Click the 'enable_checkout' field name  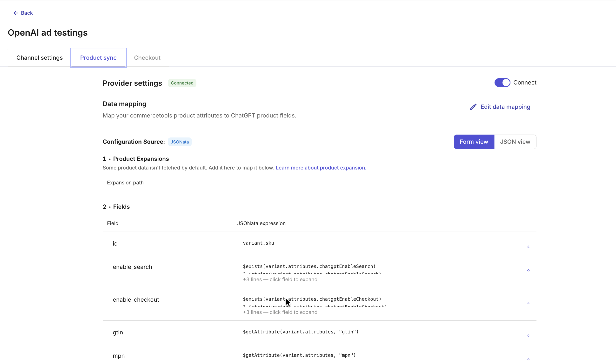(x=136, y=300)
